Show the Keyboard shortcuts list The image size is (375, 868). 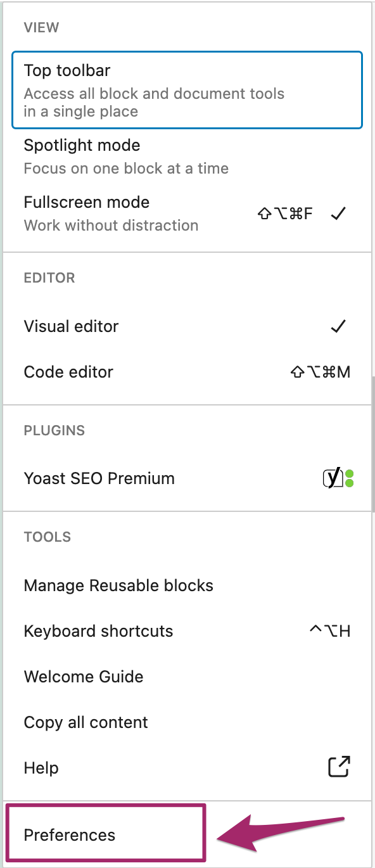coord(187,631)
